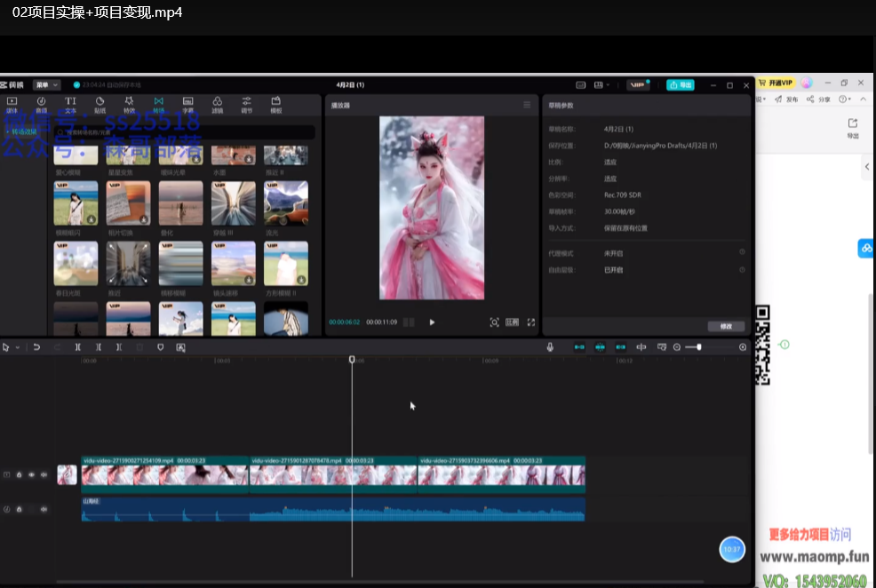Split the clip at the playhead
Screen dimensions: 876x588
(77, 347)
